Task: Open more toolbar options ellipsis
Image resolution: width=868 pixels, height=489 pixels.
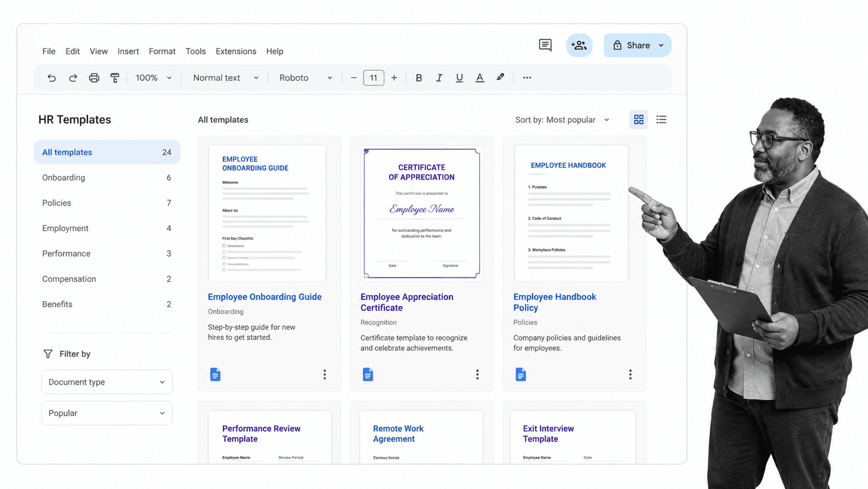Action: pyautogui.click(x=527, y=78)
